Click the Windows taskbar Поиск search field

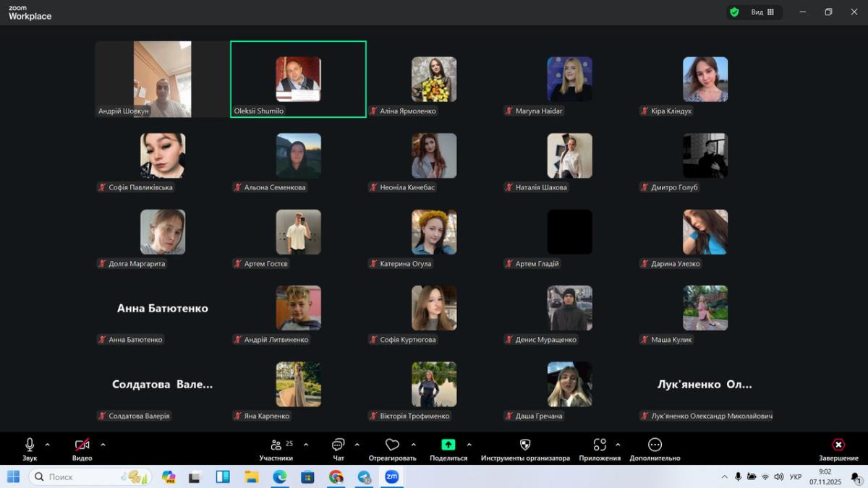pos(87,477)
